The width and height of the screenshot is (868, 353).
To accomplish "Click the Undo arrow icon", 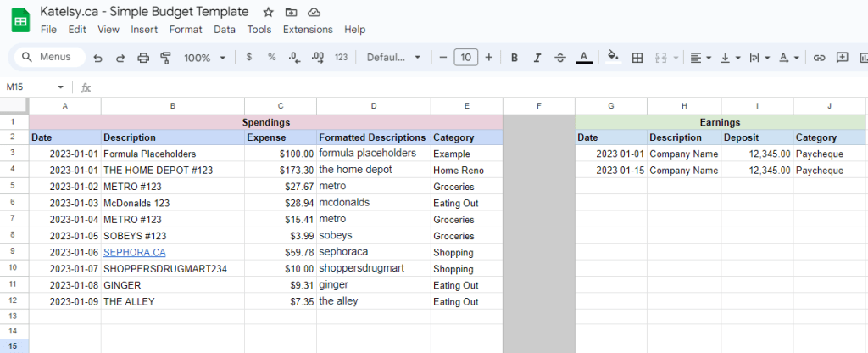I will point(98,58).
